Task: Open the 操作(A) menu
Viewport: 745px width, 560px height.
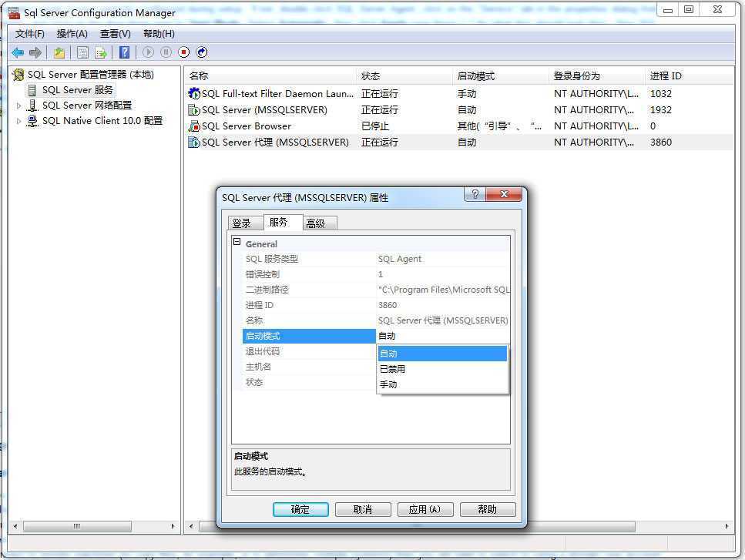Action: 72,34
